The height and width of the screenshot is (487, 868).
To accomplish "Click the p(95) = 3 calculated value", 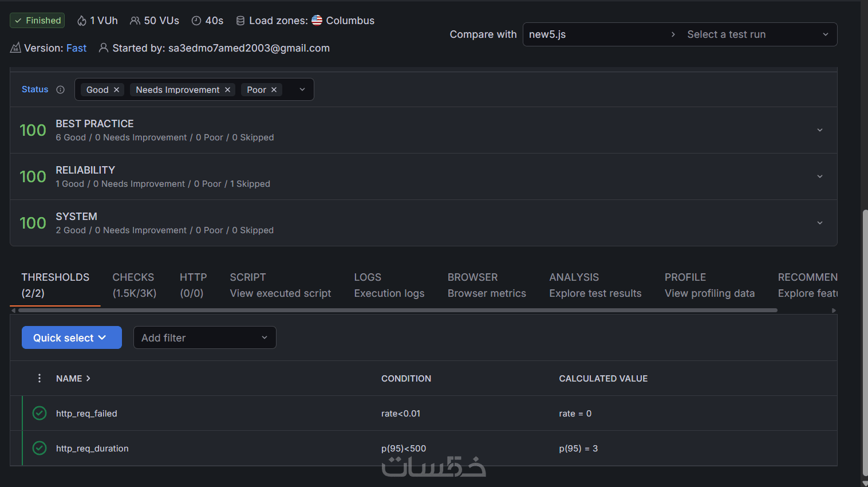I will (578, 449).
